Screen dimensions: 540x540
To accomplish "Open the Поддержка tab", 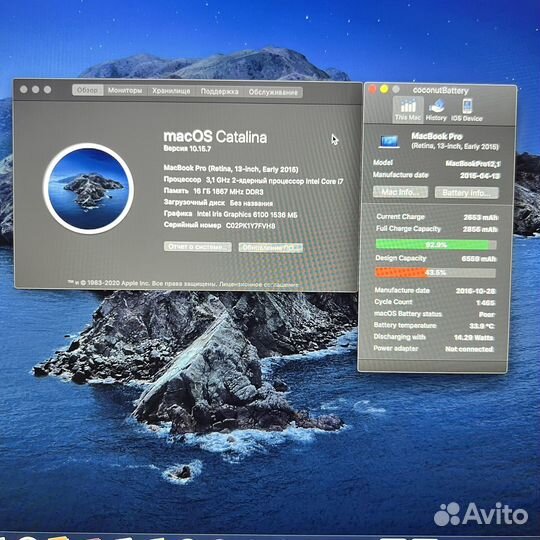I will pyautogui.click(x=219, y=92).
